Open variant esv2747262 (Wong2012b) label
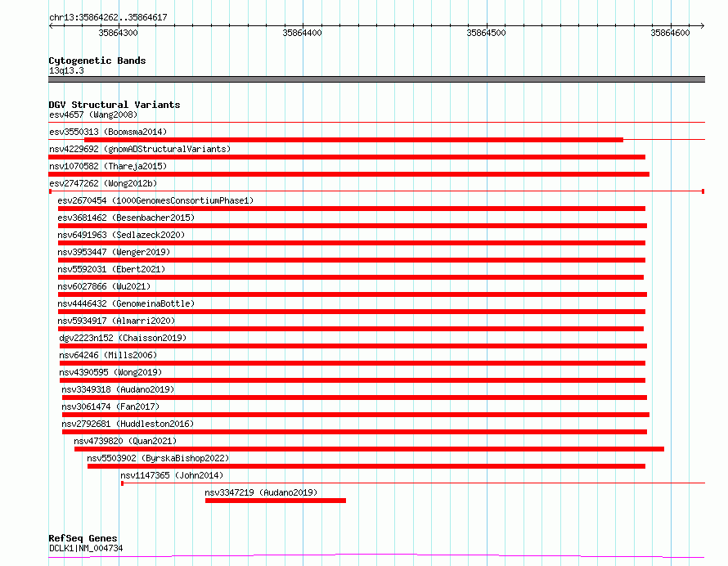This screenshot has height=566, width=728. click(x=103, y=183)
